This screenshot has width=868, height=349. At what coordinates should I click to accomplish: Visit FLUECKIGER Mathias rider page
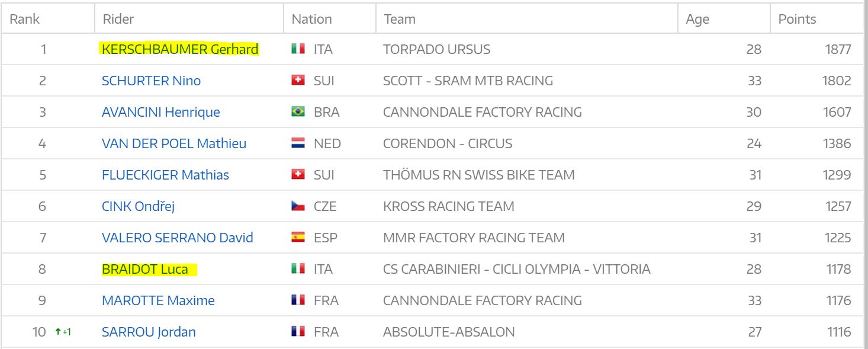[165, 175]
